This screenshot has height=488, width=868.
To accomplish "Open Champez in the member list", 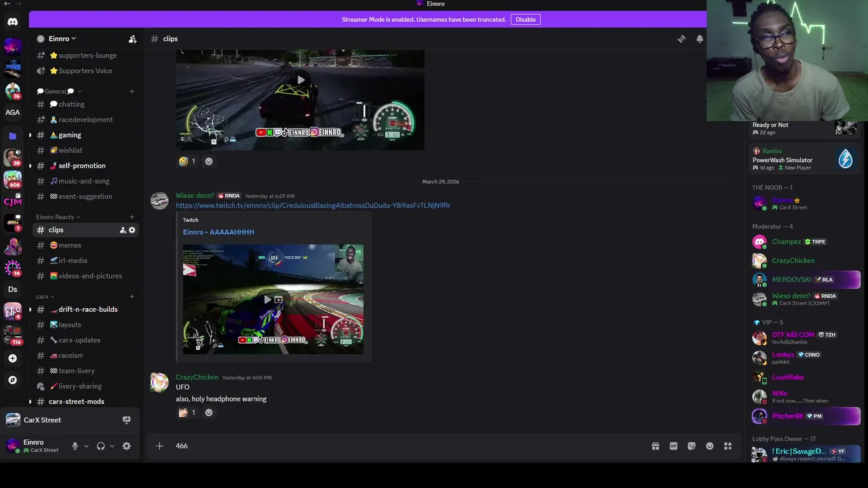I will pyautogui.click(x=806, y=242).
